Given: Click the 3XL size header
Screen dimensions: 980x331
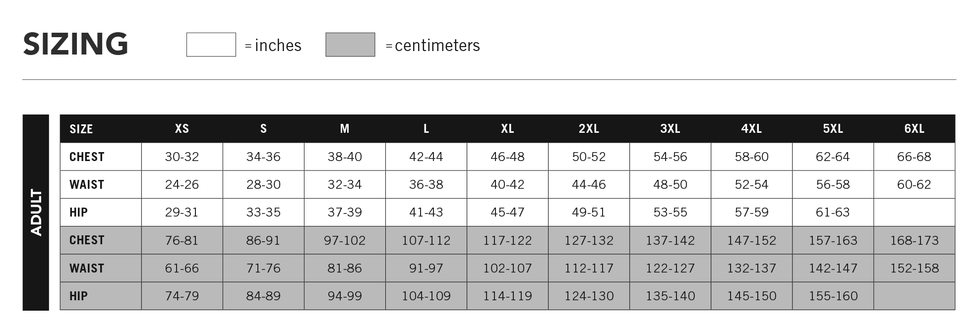Looking at the screenshot, I should coord(670,129).
